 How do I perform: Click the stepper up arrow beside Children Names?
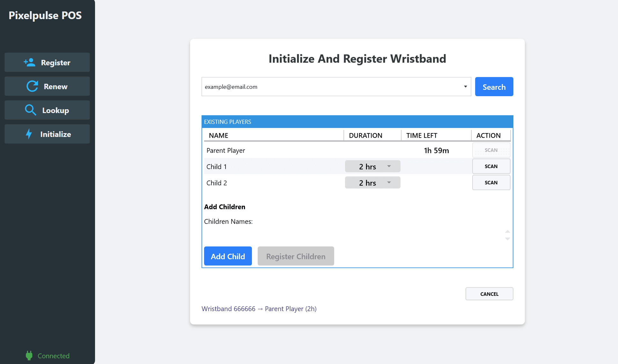[x=507, y=232]
